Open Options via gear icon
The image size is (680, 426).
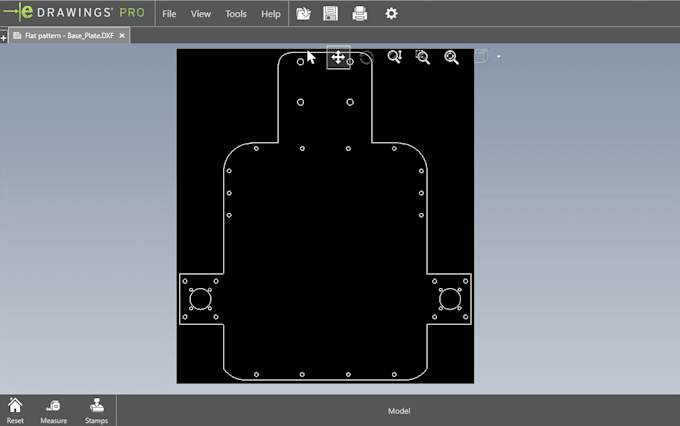point(391,14)
